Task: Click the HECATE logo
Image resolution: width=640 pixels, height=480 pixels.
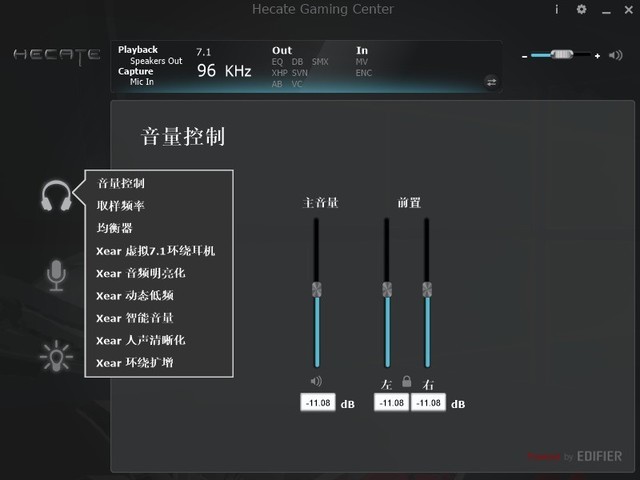Action: coord(57,56)
